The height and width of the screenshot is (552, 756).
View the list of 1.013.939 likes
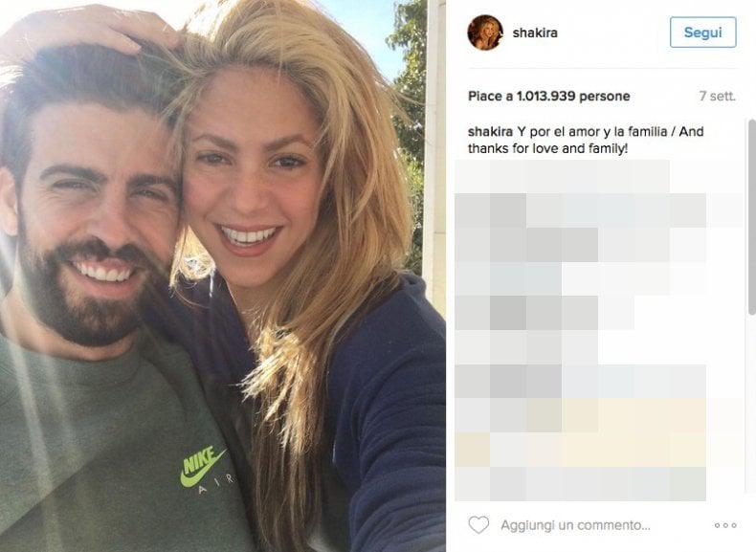548,96
